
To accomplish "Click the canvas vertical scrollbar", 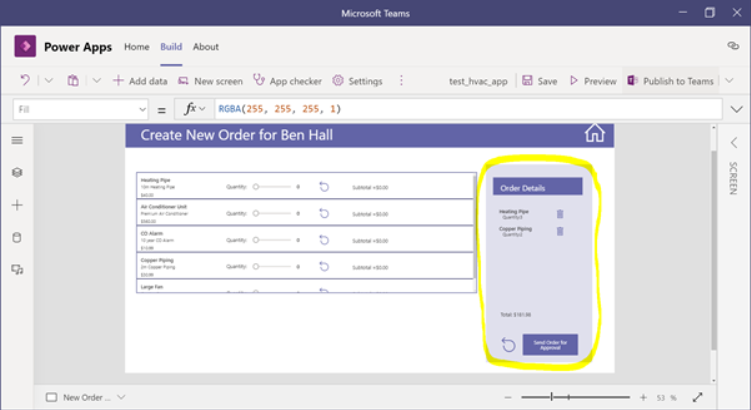I will [x=714, y=250].
